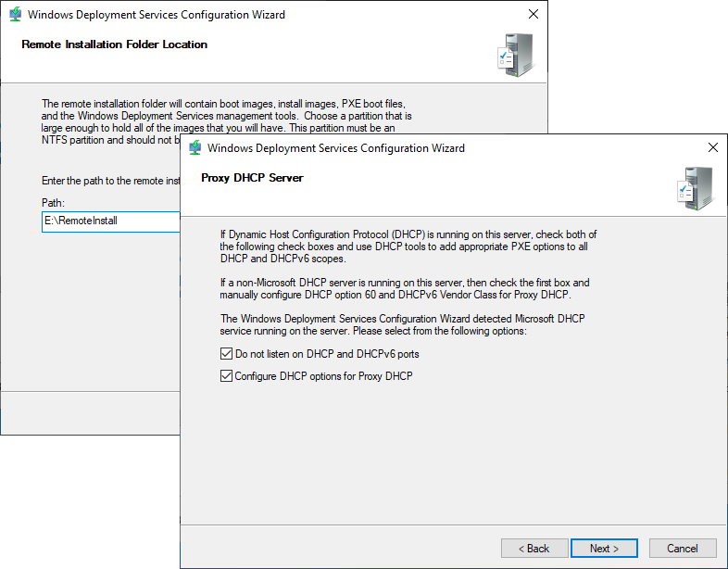The height and width of the screenshot is (569, 728).
Task: Click the Remote Installation window title bar text
Action: click(x=157, y=15)
